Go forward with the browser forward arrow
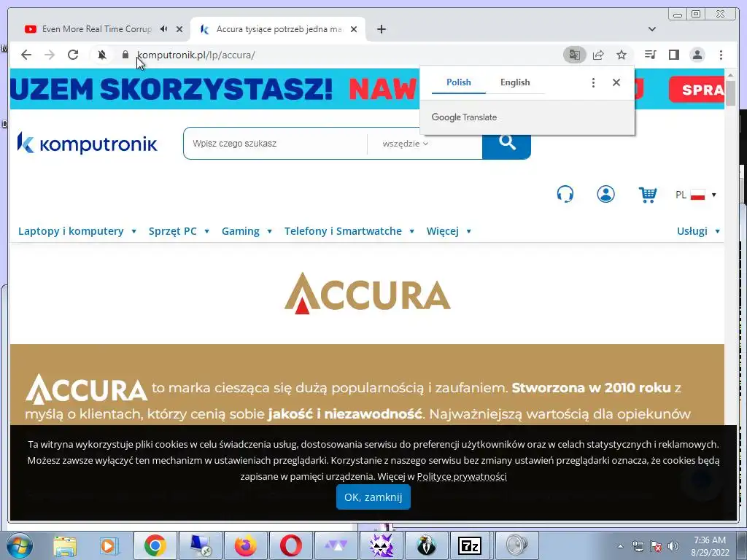 50,55
